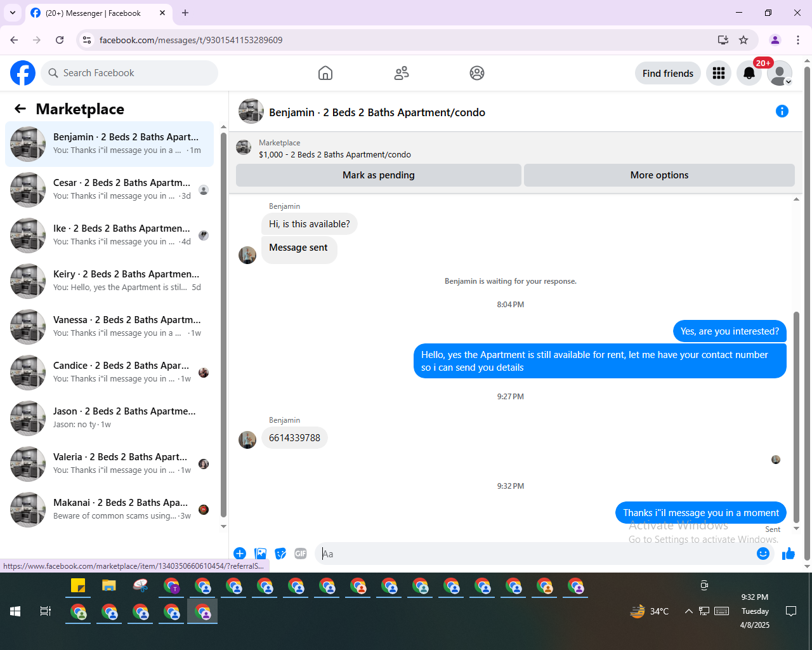Image resolution: width=812 pixels, height=650 pixels.
Task: Click the address bar URL
Action: click(x=191, y=40)
